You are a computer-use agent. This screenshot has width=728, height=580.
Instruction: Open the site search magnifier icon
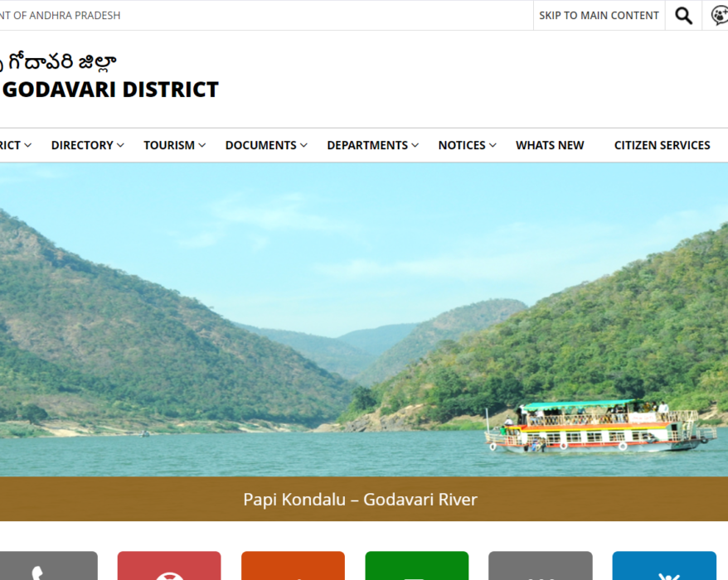coord(683,16)
